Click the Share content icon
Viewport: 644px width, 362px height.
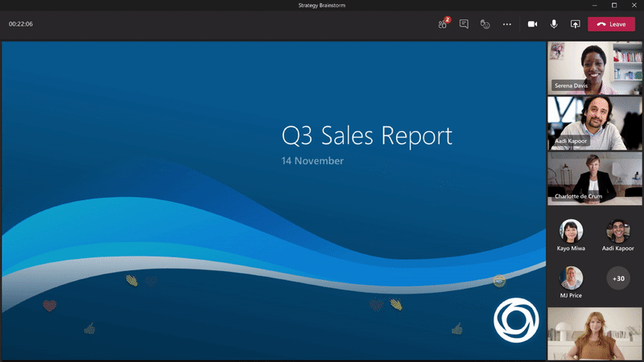tap(575, 24)
